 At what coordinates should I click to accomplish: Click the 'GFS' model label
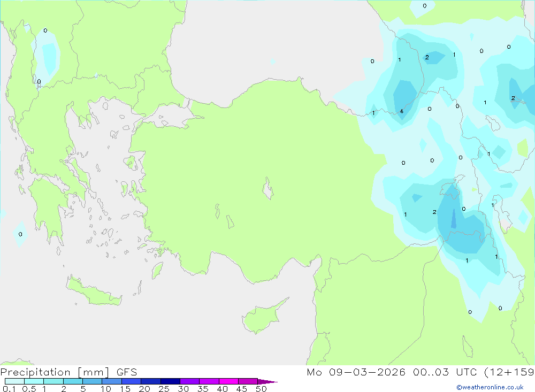pos(127,372)
